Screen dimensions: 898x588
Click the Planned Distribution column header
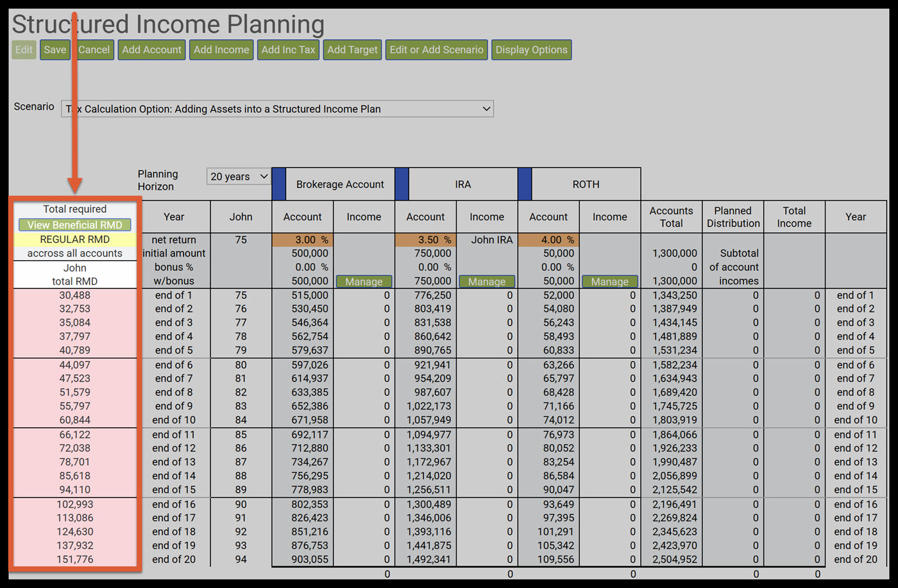tap(733, 217)
